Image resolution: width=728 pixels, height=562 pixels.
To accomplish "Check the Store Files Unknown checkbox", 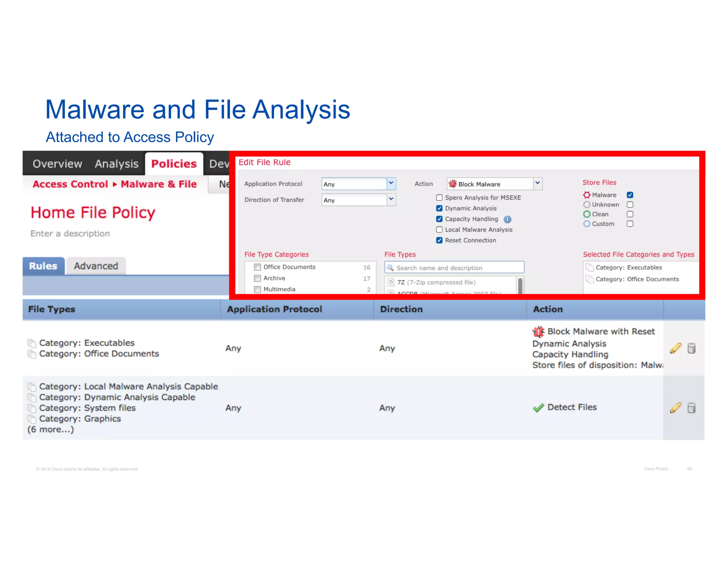I will (x=630, y=205).
